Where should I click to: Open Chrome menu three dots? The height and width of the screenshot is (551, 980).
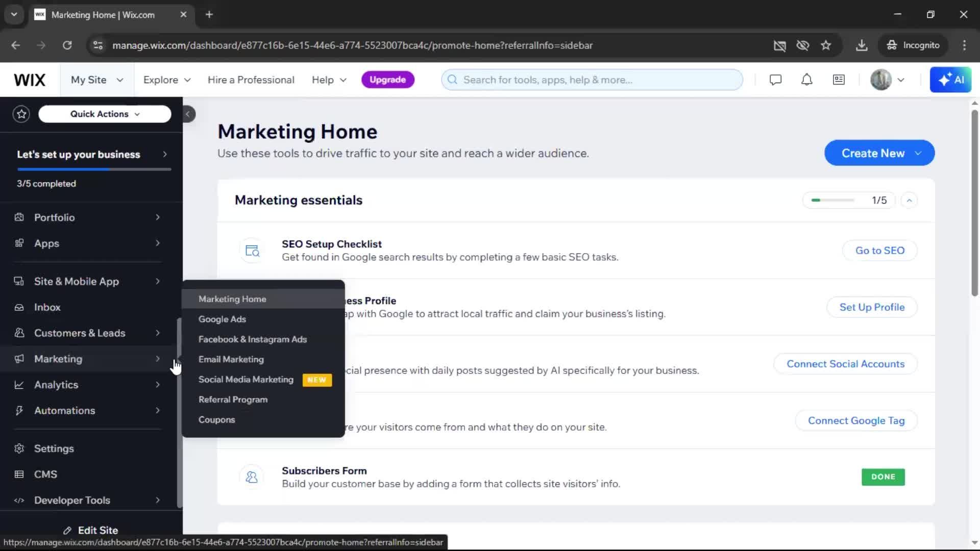coord(964,45)
